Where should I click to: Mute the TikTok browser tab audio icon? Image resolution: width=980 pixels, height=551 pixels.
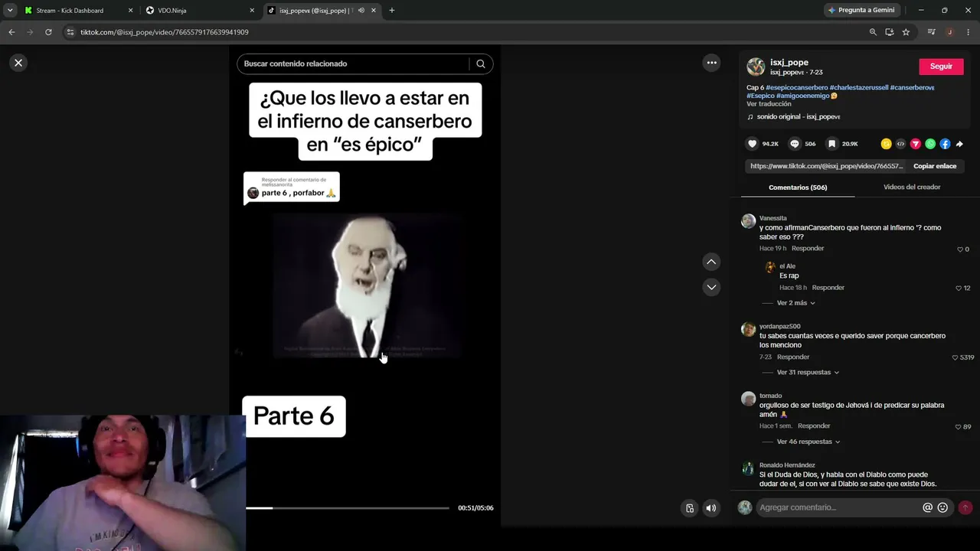pos(361,10)
